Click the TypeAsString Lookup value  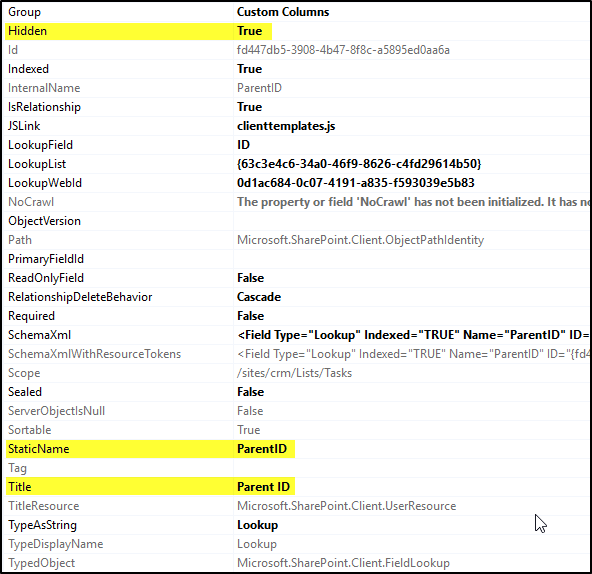pyautogui.click(x=257, y=525)
